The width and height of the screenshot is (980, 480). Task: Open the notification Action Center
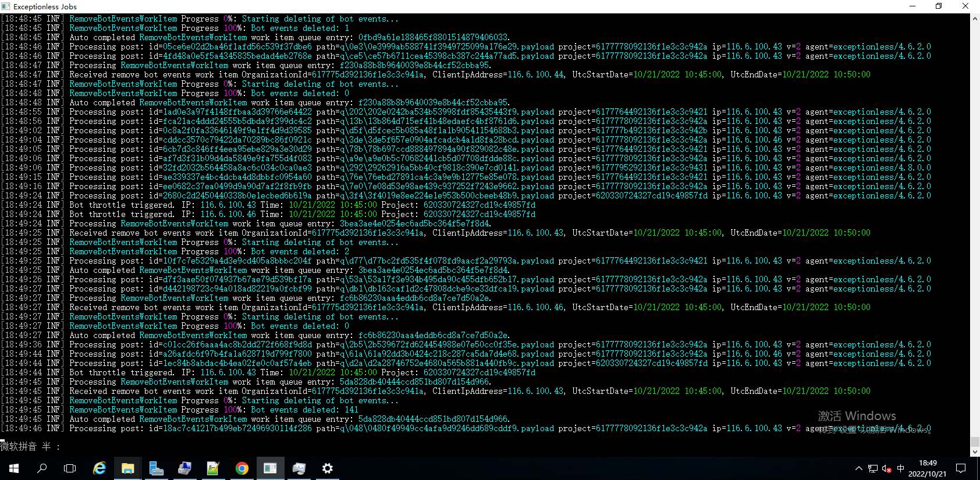(x=961, y=468)
